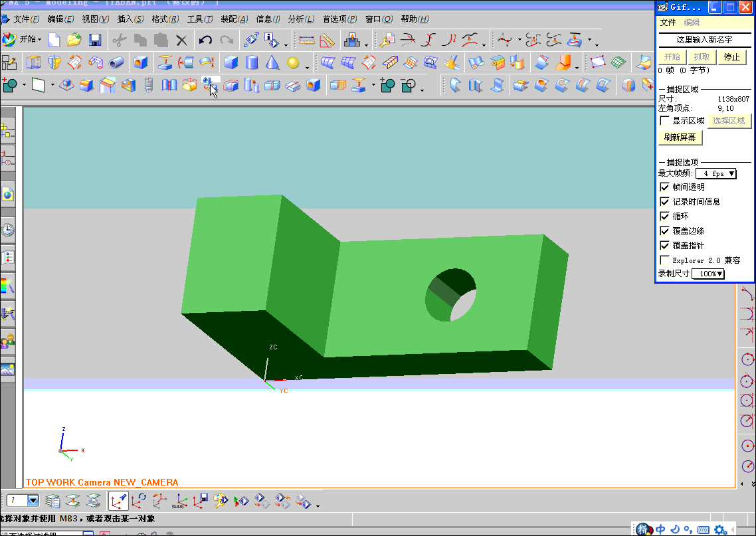The height and width of the screenshot is (536, 756).
Task: Uncheck the 记录时间信息 option
Action: pyautogui.click(x=664, y=201)
